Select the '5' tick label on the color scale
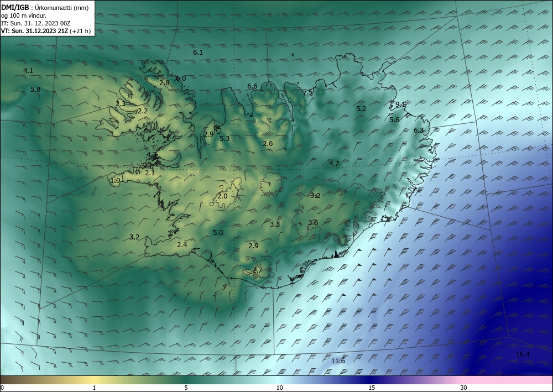Screen dimensions: 553x392 click(186, 388)
